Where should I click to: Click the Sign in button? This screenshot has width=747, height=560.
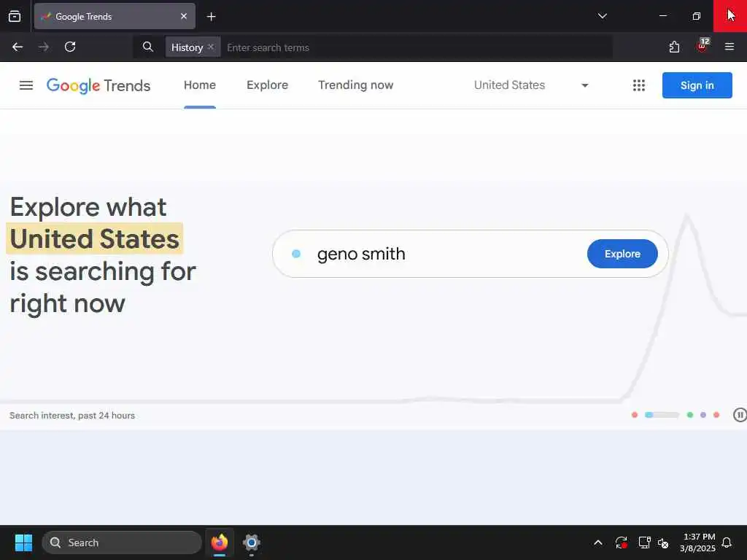coord(697,85)
